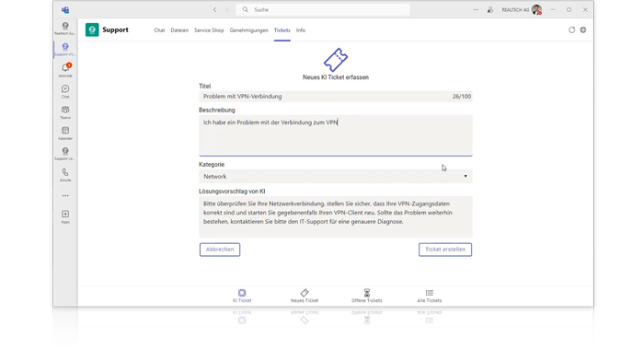644x349 pixels.
Task: Click the Ticket erstellen button
Action: pyautogui.click(x=445, y=250)
